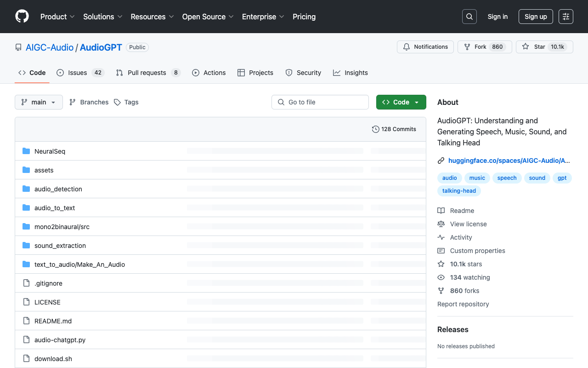Select the audio topic tag
This screenshot has width=588, height=368.
pos(450,178)
